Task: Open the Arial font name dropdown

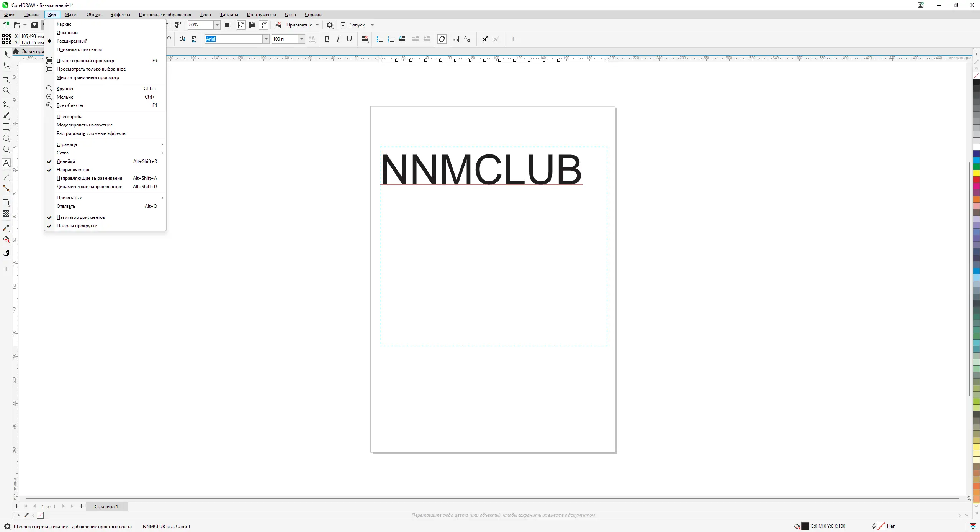Action: coord(266,39)
